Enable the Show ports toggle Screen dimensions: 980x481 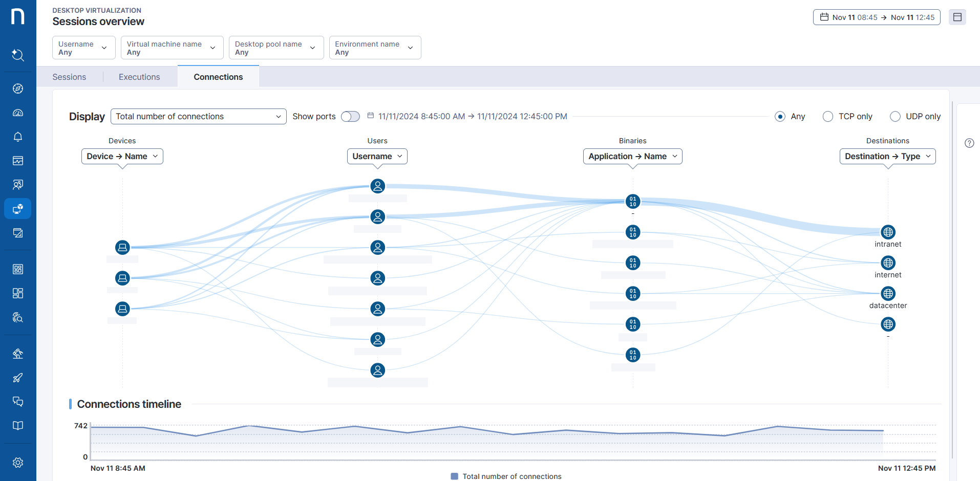pos(350,116)
